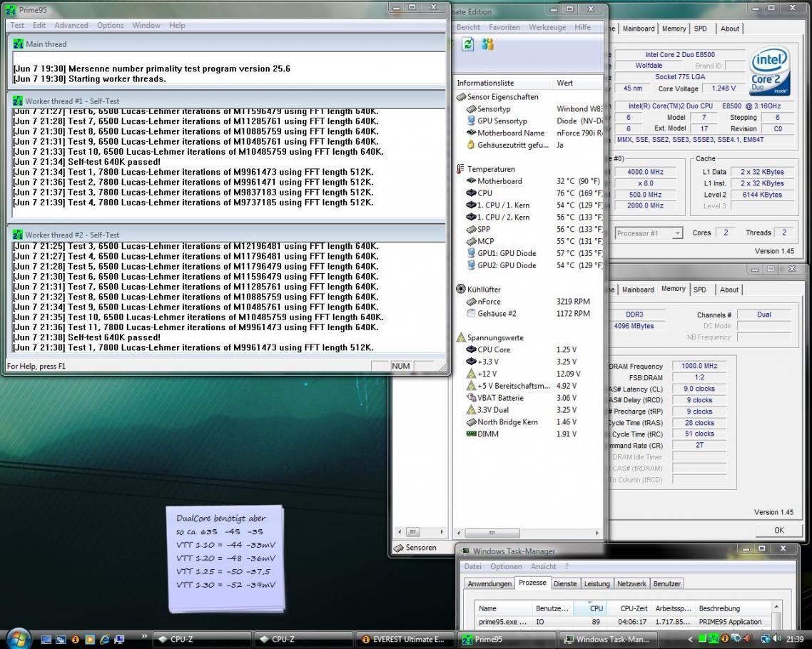Click the Intel Core 2 Duo logo

point(770,70)
